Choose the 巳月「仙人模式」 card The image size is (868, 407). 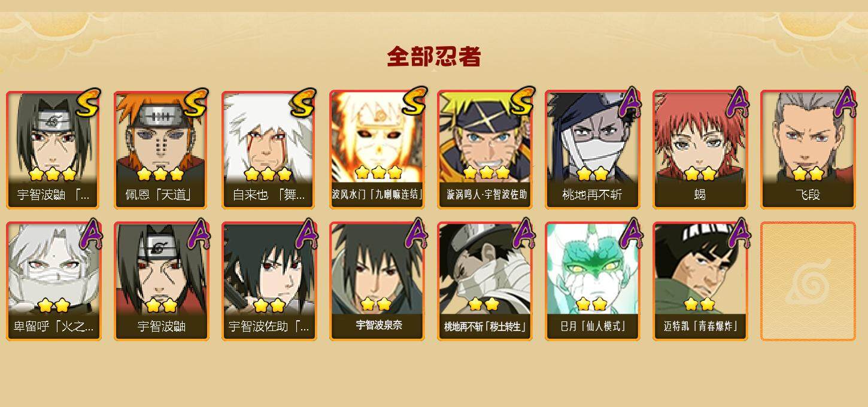click(x=592, y=281)
